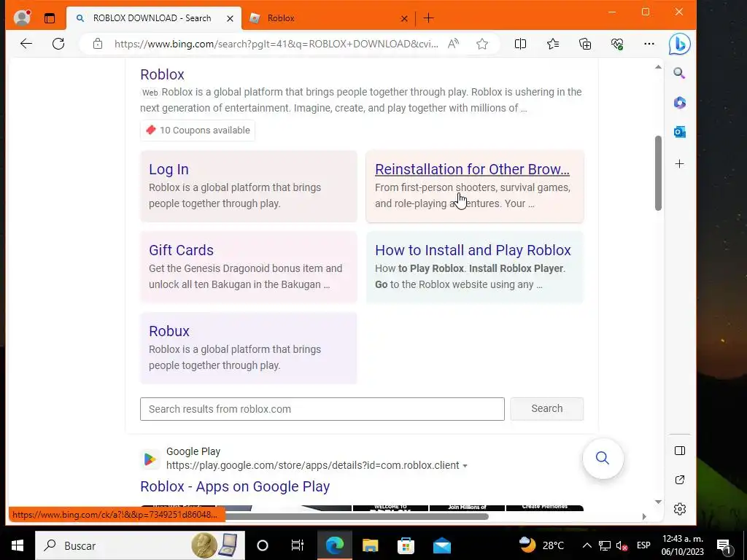The width and height of the screenshot is (747, 560).
Task: Open Collections panel
Action: (x=585, y=44)
